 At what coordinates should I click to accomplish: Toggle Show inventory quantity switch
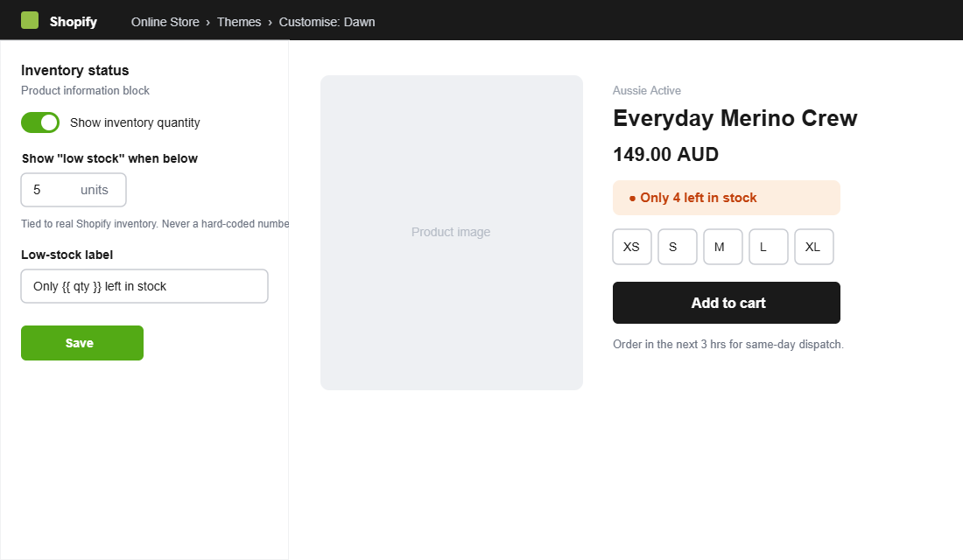(x=40, y=122)
